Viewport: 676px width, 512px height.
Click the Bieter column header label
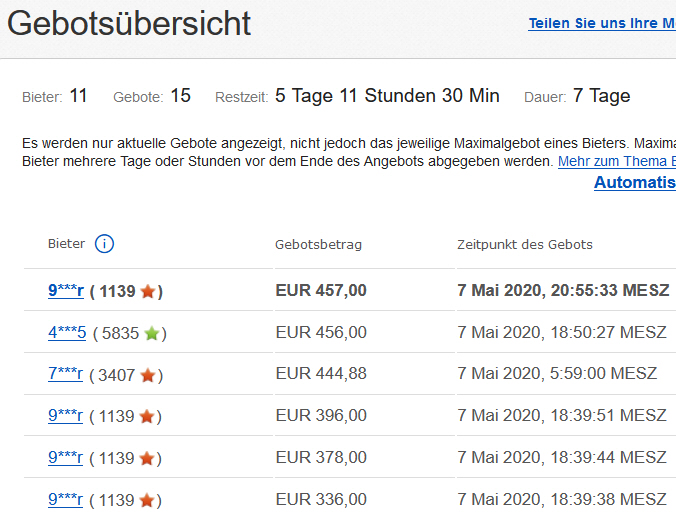coord(66,244)
